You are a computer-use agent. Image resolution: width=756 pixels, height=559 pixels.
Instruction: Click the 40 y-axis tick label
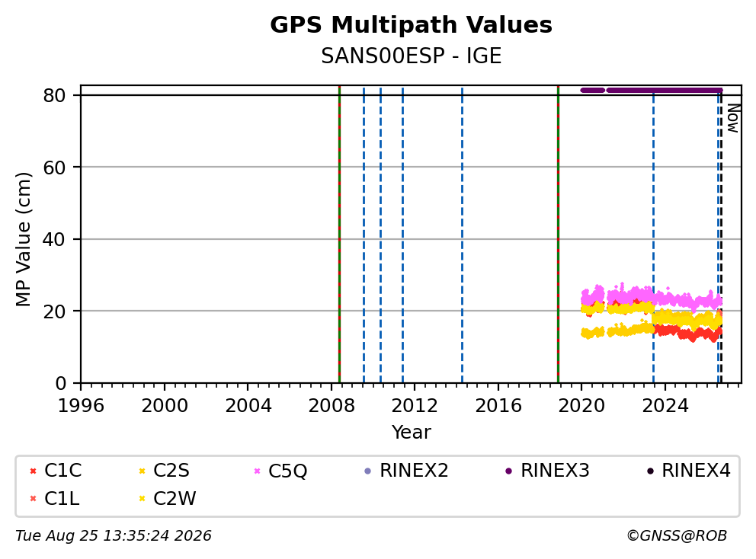coord(54,239)
